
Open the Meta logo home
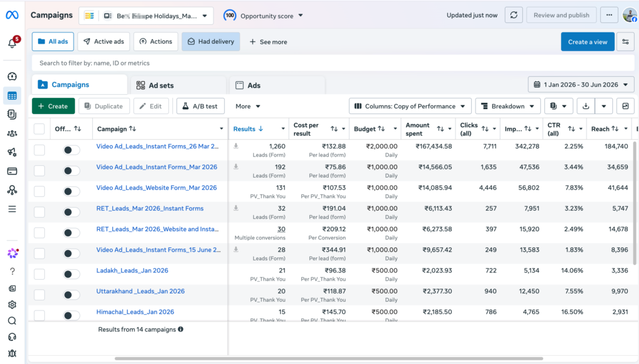[x=12, y=15]
